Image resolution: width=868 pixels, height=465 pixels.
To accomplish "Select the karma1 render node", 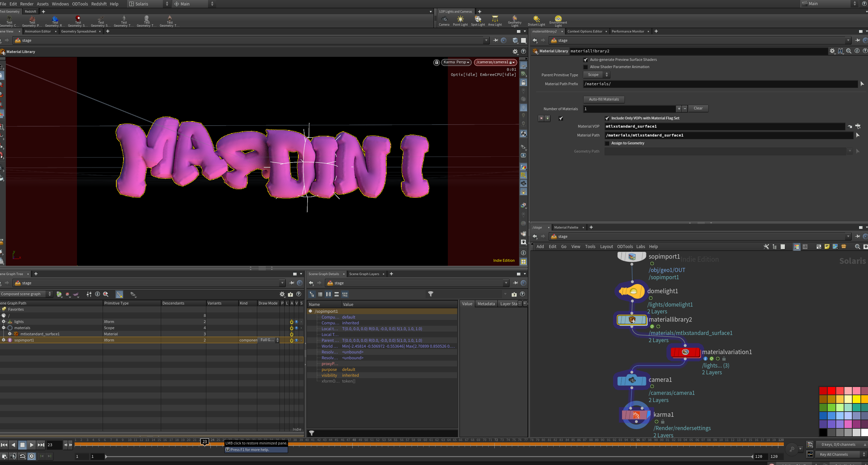I will point(636,415).
